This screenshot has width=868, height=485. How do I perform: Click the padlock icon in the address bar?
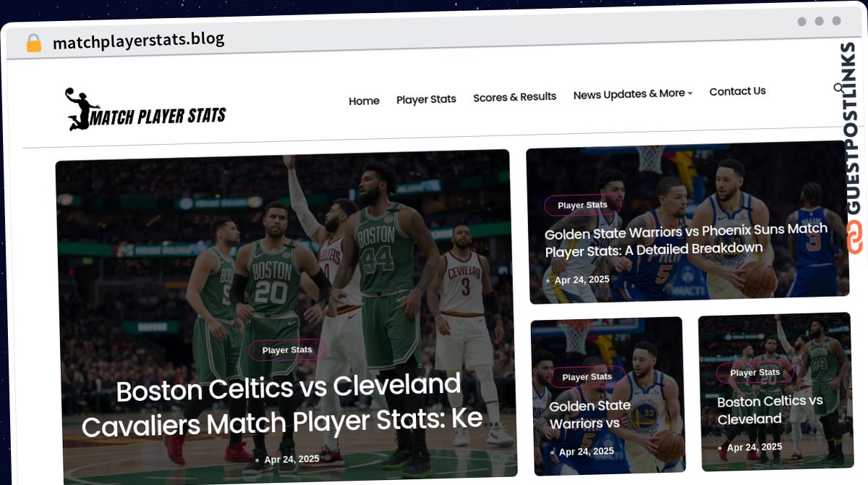34,43
